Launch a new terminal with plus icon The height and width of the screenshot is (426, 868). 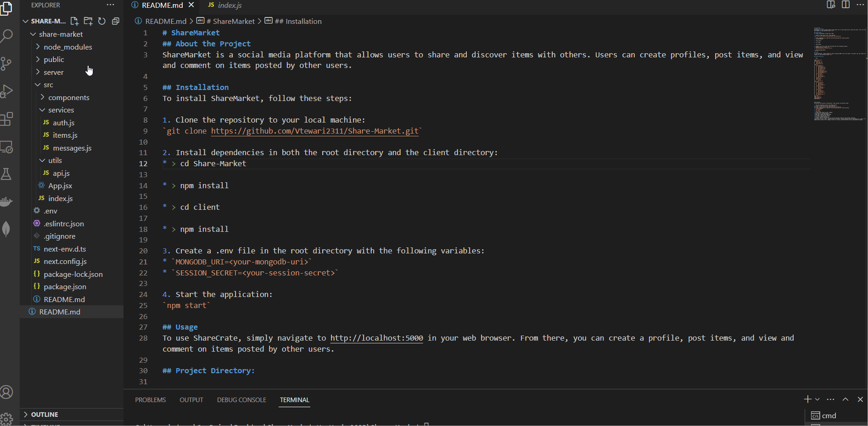click(x=808, y=399)
